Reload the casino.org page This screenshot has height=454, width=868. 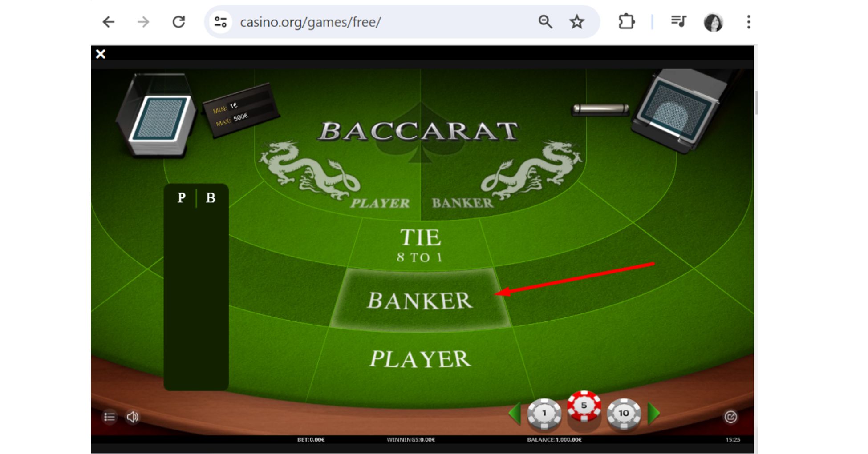pyautogui.click(x=178, y=22)
